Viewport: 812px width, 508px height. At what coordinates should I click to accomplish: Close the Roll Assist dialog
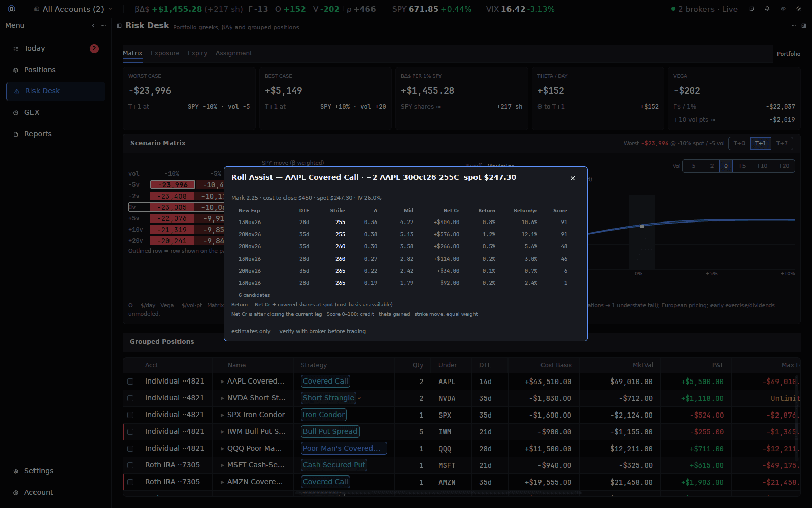[x=573, y=178]
